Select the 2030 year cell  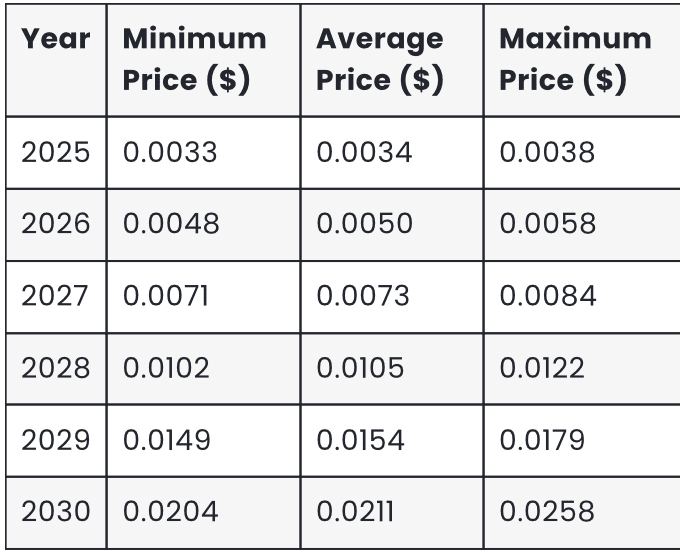(x=56, y=512)
